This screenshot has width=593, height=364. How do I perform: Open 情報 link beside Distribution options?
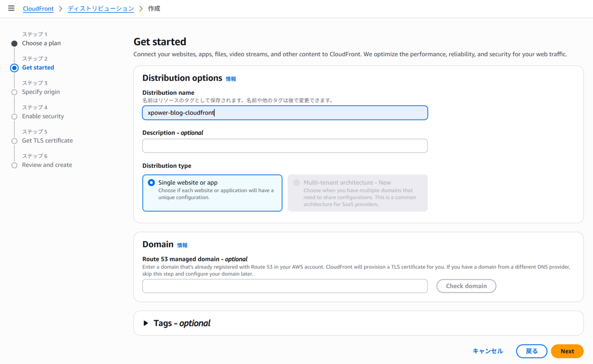pos(231,79)
